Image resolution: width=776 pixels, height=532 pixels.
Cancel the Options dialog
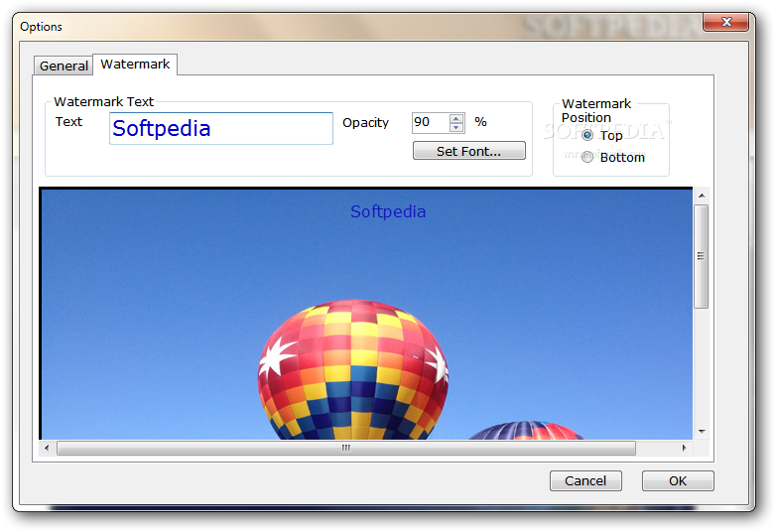tap(585, 480)
